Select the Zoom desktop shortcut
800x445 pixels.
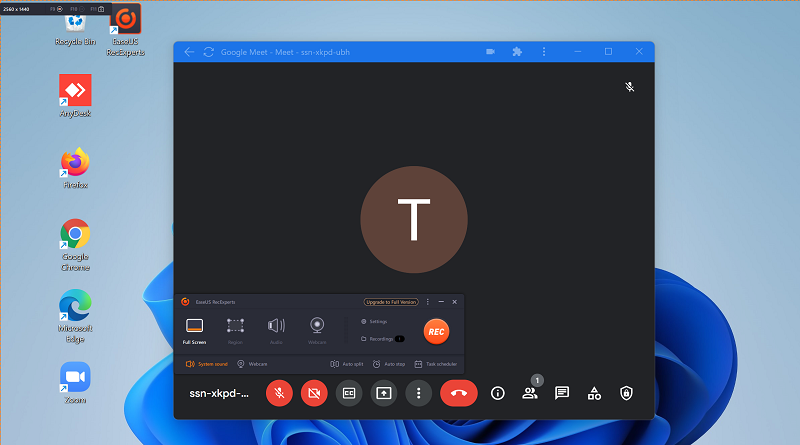pos(75,383)
